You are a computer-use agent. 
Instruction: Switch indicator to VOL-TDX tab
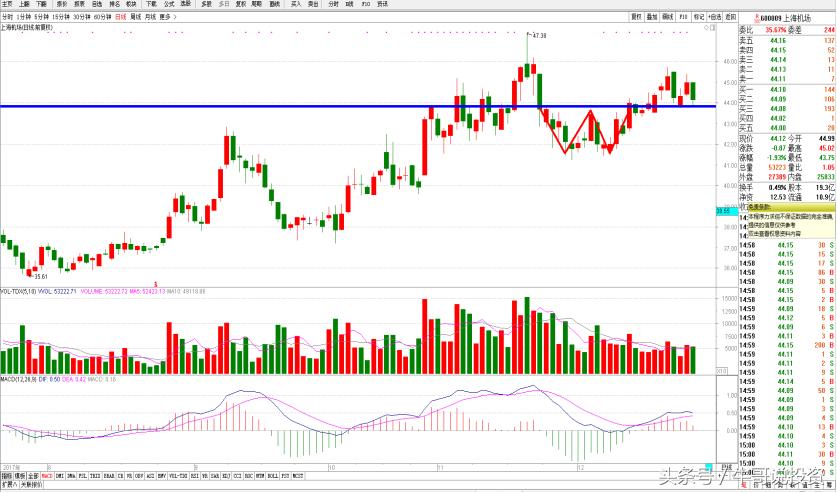[x=177, y=476]
